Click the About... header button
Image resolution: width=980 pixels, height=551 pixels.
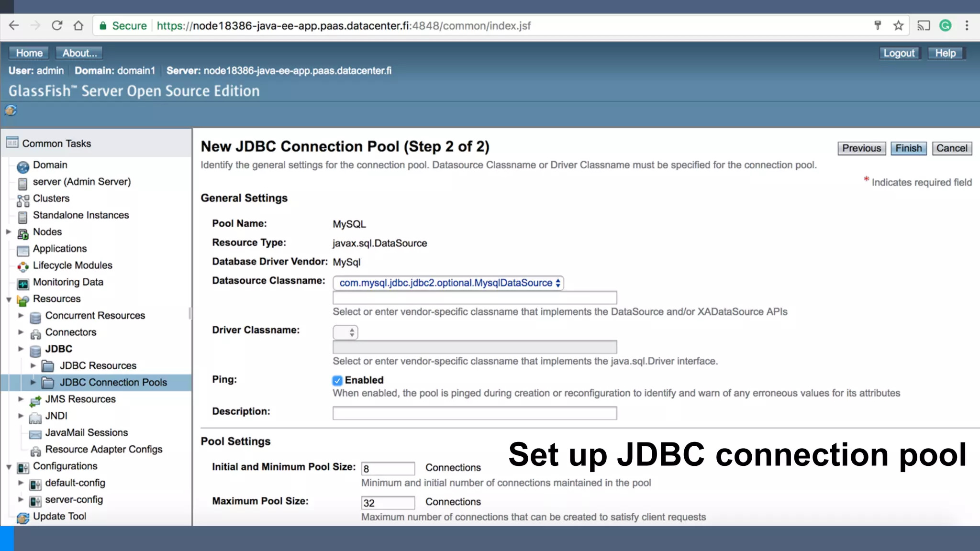coord(79,53)
